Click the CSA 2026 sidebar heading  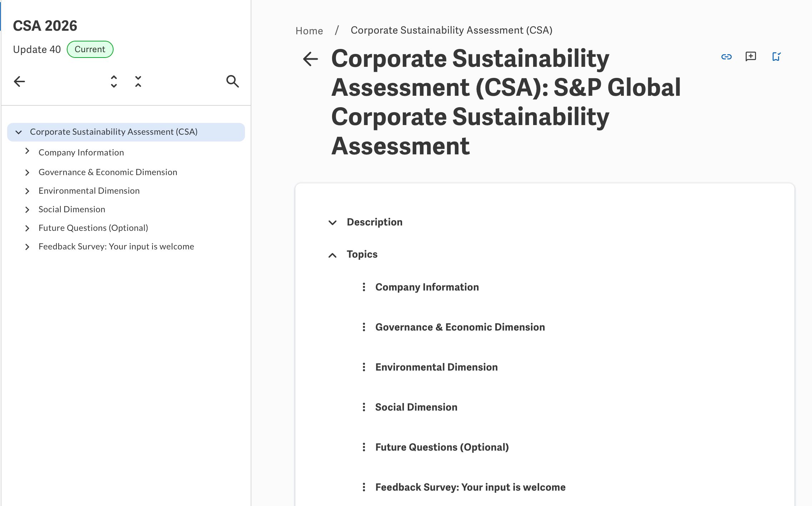tap(45, 26)
